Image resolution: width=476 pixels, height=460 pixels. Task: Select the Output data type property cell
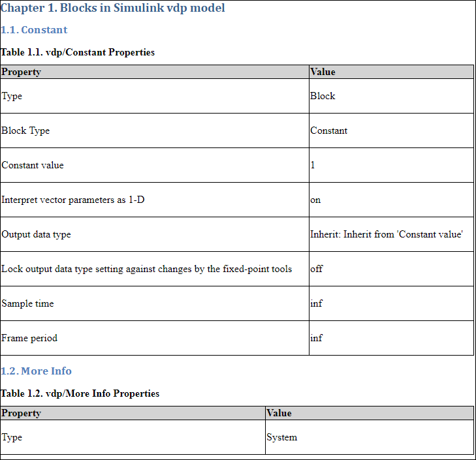(x=36, y=234)
